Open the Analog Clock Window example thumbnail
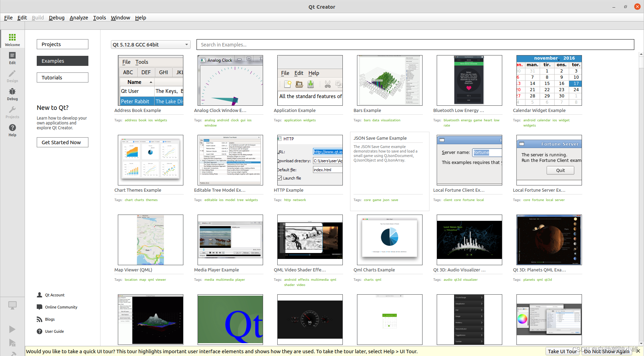The width and height of the screenshot is (644, 356). point(230,80)
